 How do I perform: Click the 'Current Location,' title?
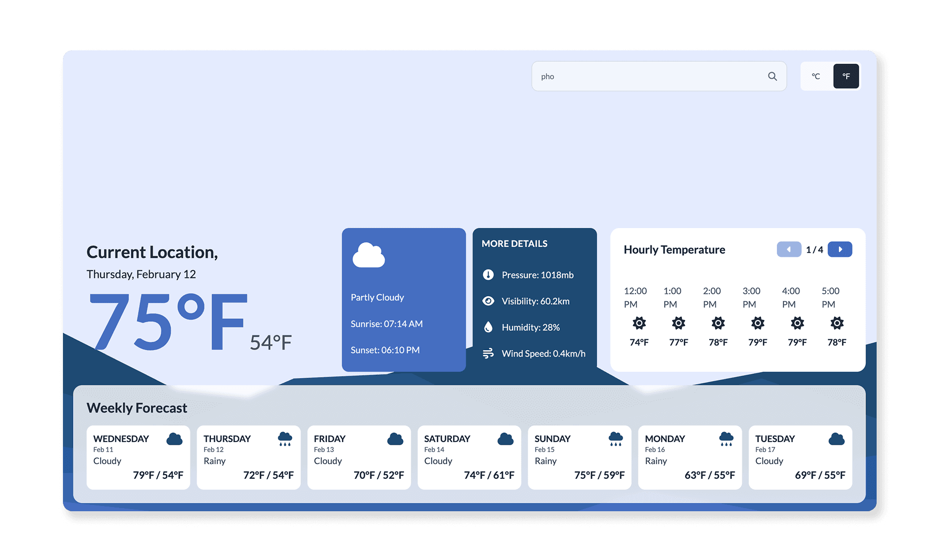(x=152, y=252)
